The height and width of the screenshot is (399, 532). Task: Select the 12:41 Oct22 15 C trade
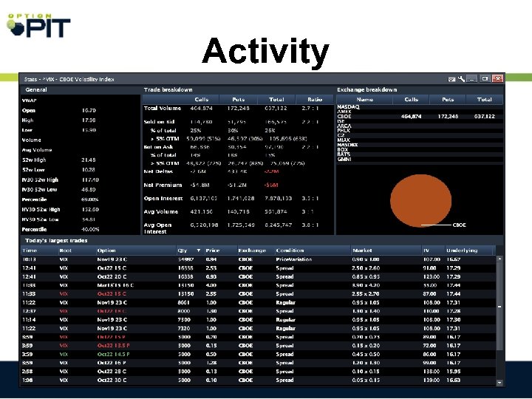coord(258,268)
